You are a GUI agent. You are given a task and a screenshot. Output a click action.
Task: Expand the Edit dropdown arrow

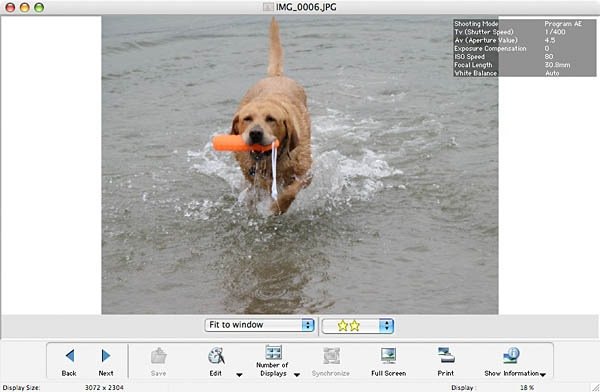pos(239,375)
